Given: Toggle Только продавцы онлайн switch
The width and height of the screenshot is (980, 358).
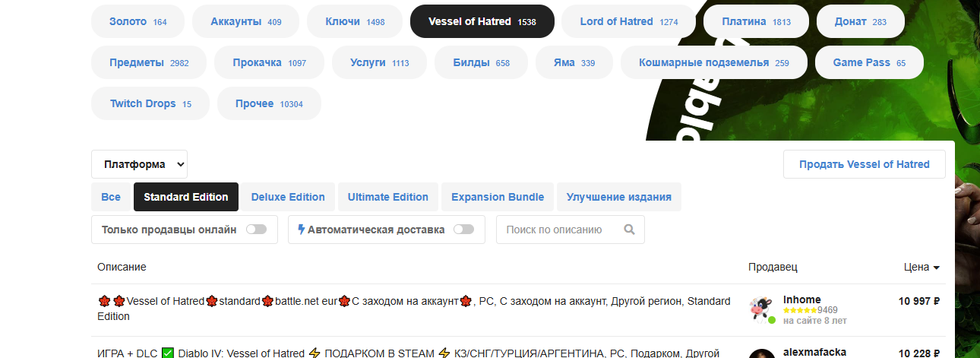Looking at the screenshot, I should coord(257,230).
